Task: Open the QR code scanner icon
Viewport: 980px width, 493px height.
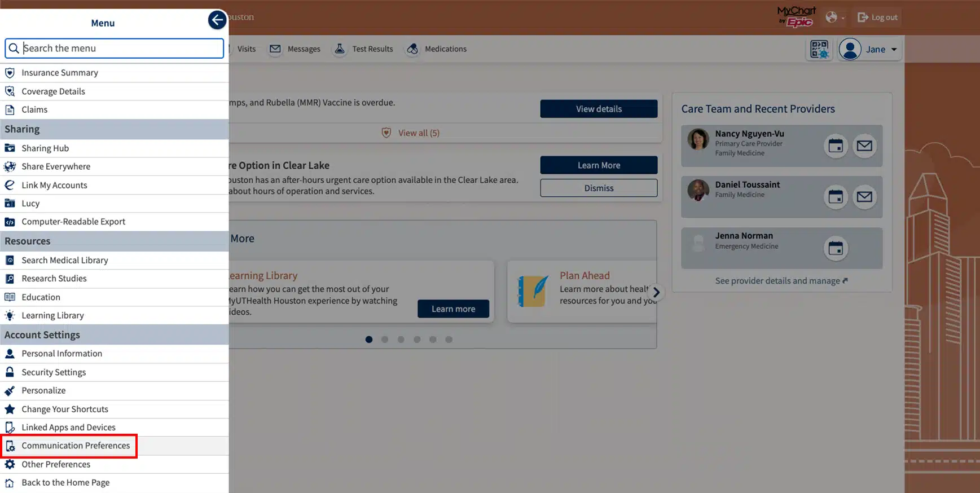Action: point(819,49)
